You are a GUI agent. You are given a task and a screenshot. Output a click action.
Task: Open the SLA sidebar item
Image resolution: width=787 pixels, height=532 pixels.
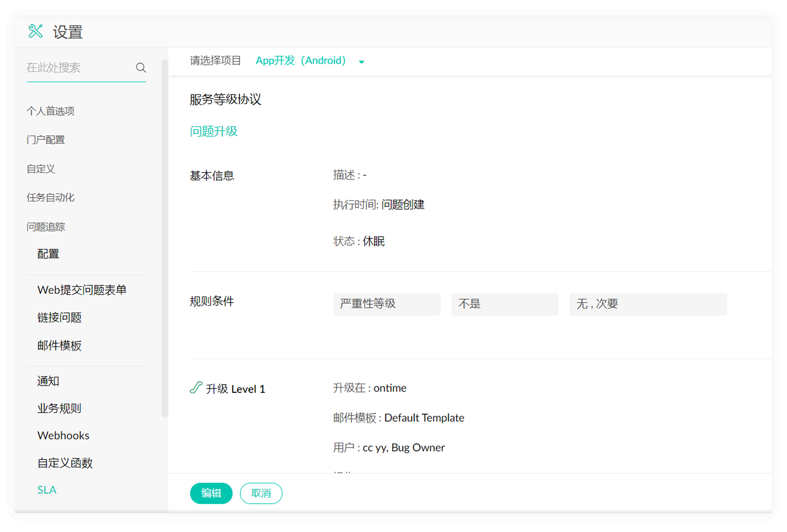point(47,490)
